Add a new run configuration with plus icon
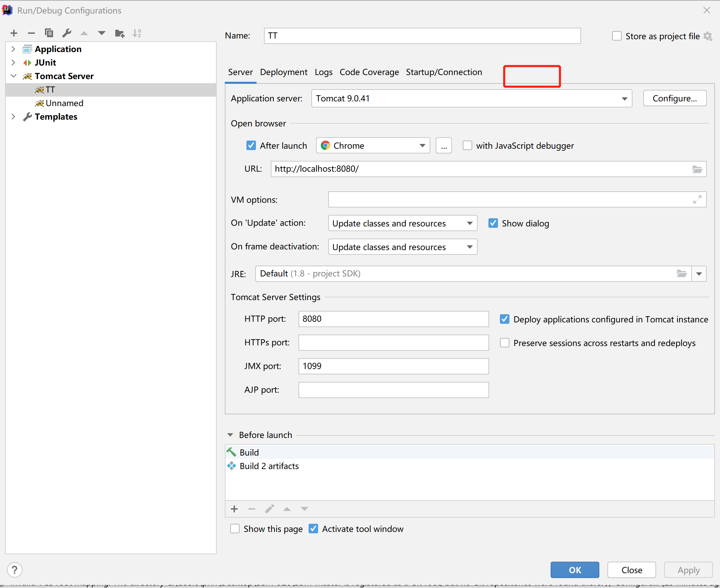 coord(14,33)
